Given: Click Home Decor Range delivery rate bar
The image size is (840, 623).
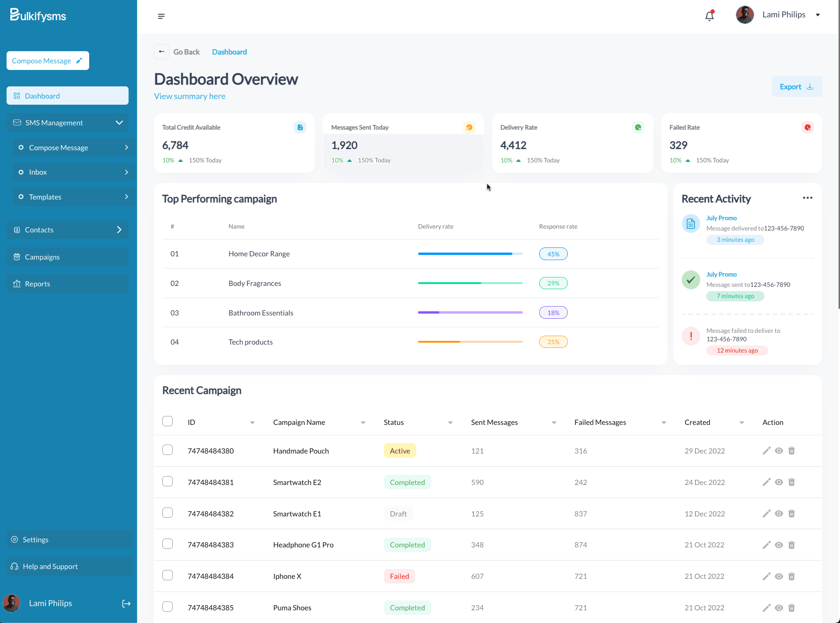Looking at the screenshot, I should coord(470,254).
